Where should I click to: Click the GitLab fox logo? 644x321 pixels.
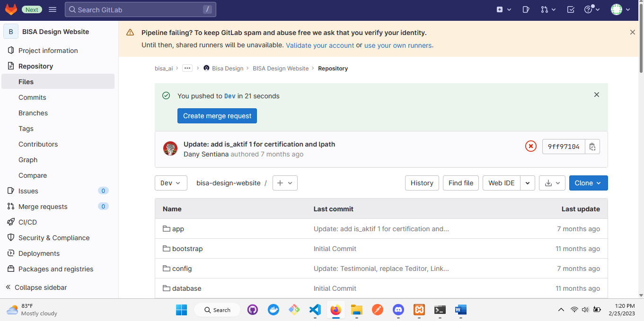click(10, 9)
